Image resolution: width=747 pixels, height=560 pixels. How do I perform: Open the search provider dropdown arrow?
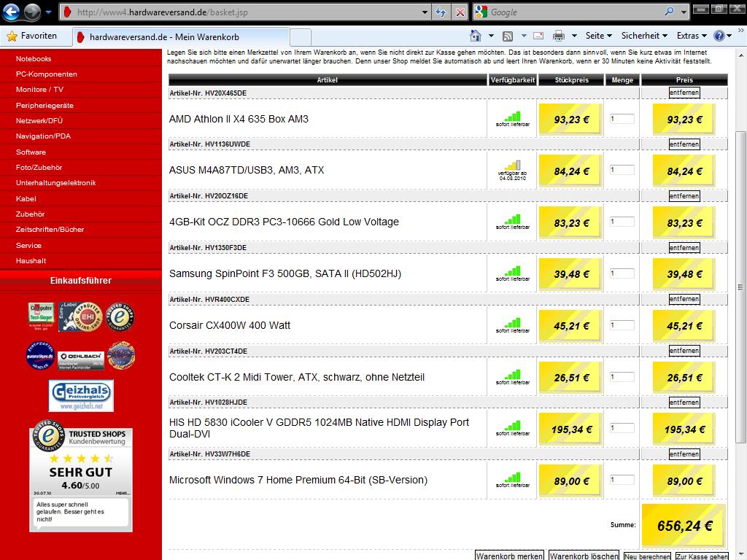coord(684,12)
